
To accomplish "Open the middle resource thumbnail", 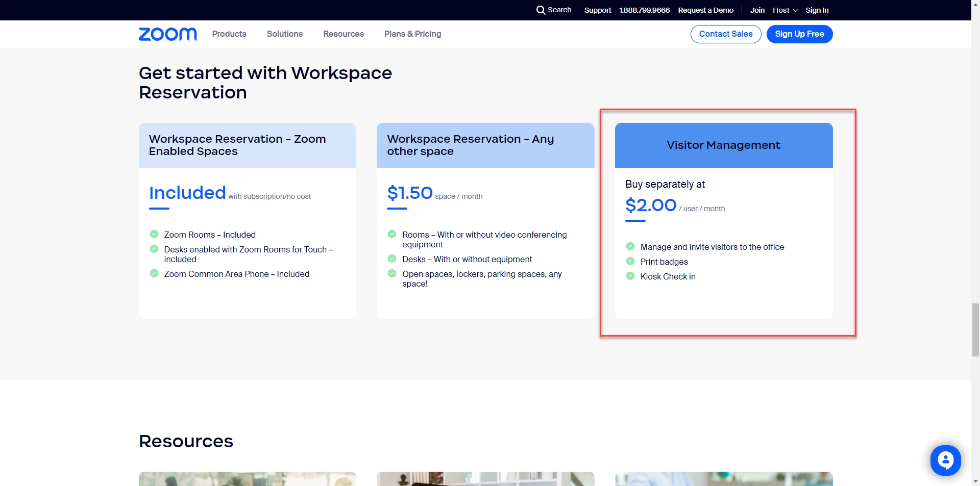I will (x=485, y=479).
